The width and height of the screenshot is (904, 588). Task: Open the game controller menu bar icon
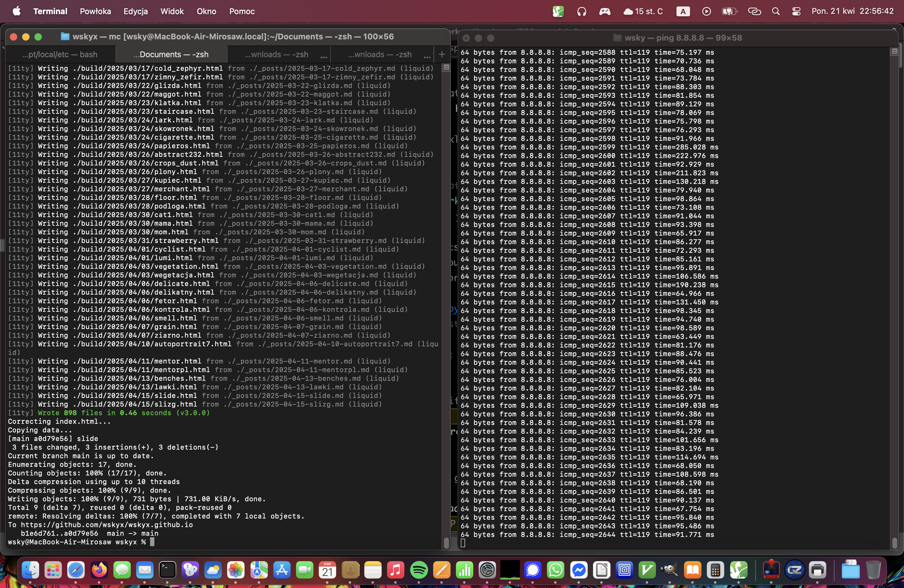(605, 11)
